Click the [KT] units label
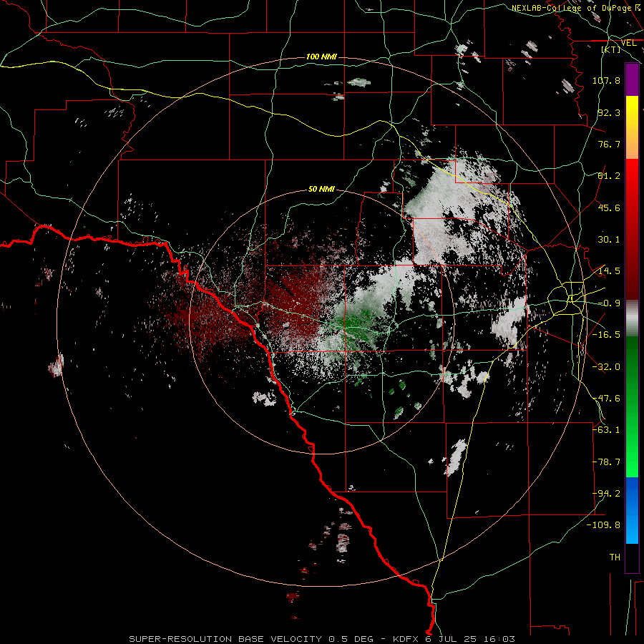Viewport: 644px width, 644px height. (x=611, y=49)
